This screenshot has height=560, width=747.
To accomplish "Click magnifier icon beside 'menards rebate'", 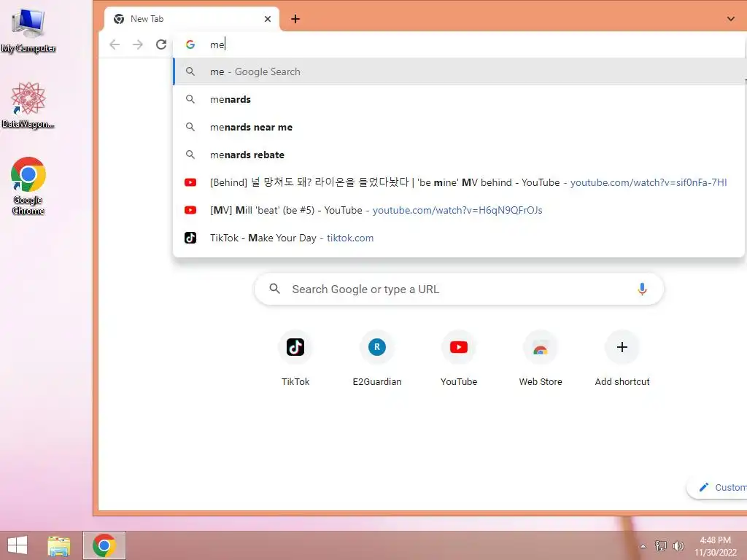I will click(190, 155).
